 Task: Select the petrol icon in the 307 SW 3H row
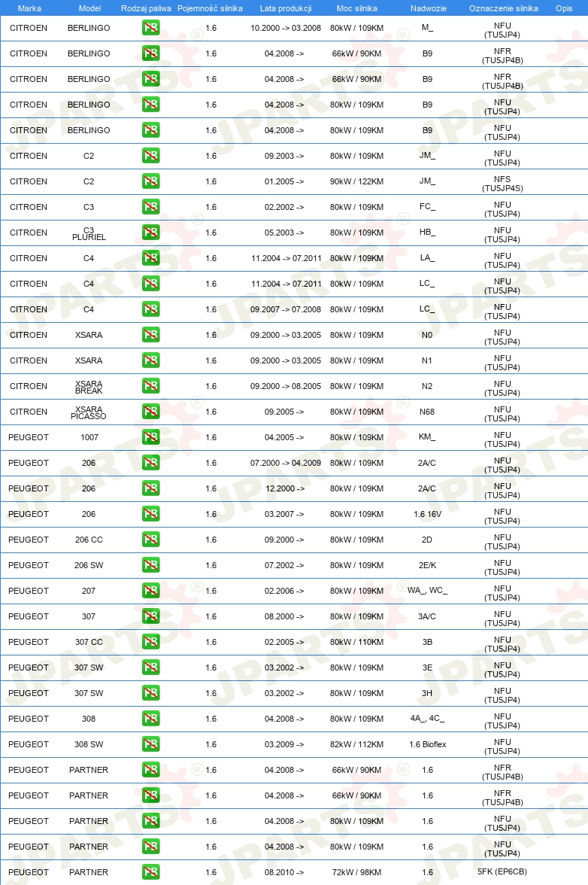(x=150, y=693)
